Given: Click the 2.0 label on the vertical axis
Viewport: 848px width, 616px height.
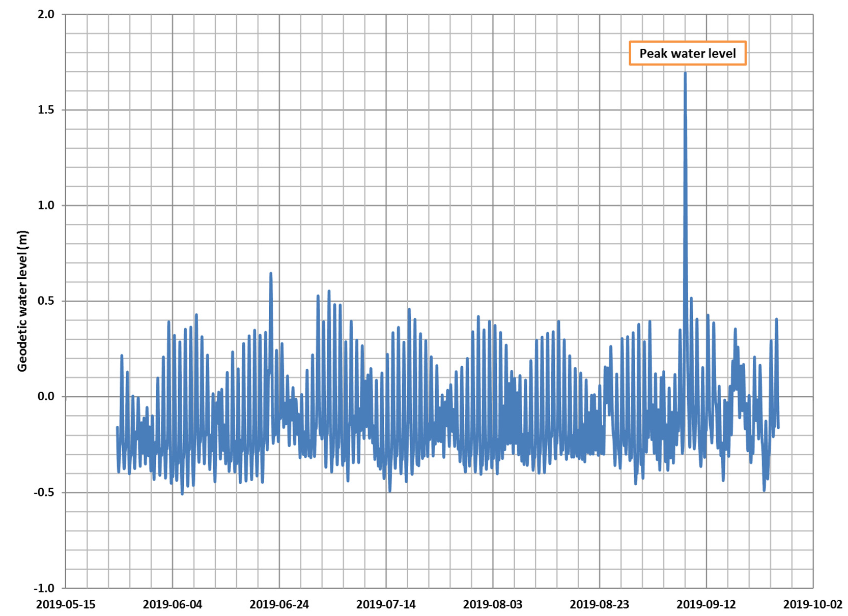Looking at the screenshot, I should click(46, 14).
